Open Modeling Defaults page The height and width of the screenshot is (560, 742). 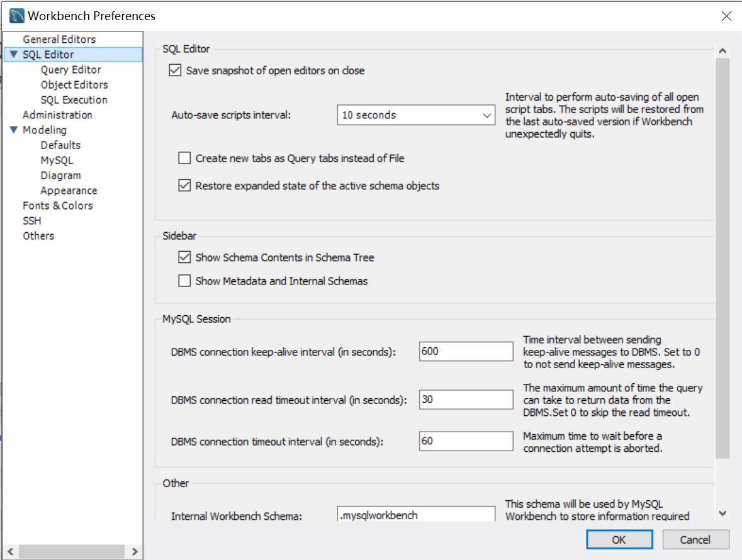point(60,145)
